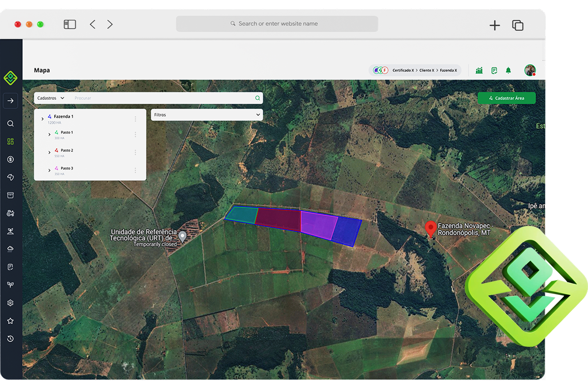Viewport: 588px width, 389px height.
Task: Select the green dashboard grid icon
Action: point(10,141)
